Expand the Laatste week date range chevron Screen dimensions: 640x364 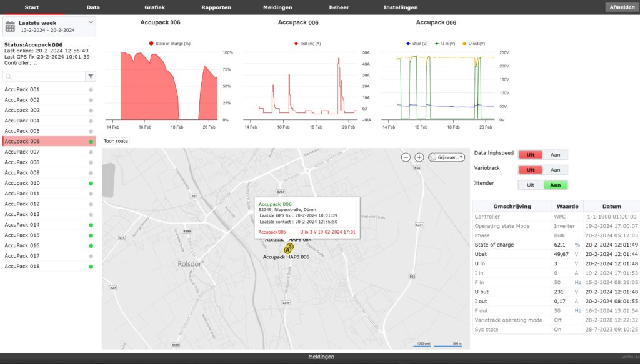pyautogui.click(x=91, y=22)
